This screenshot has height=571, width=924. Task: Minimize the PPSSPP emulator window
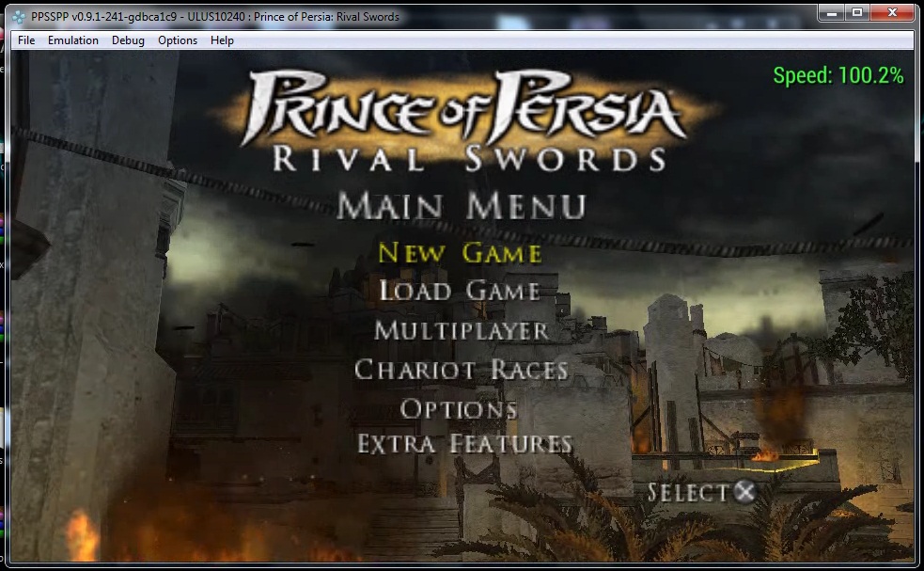[x=831, y=13]
